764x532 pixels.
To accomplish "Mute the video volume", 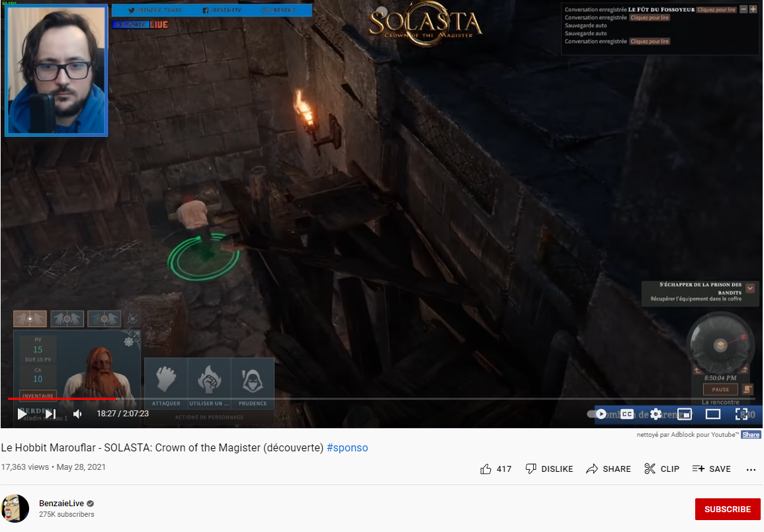I will [77, 414].
